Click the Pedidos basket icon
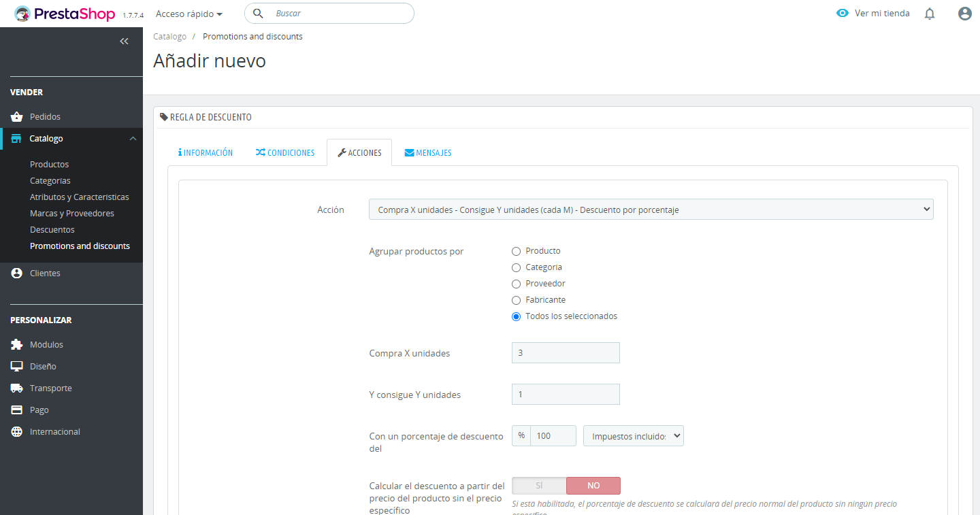The image size is (980, 515). coord(17,117)
